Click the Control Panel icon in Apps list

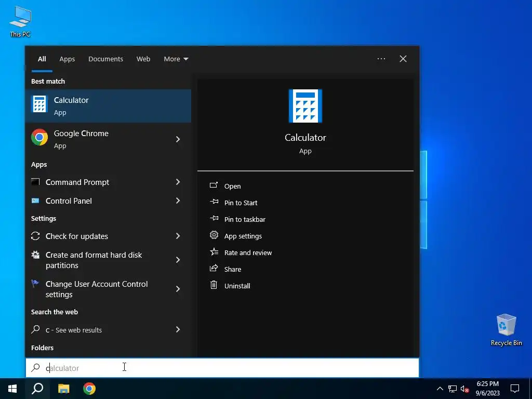tap(35, 201)
